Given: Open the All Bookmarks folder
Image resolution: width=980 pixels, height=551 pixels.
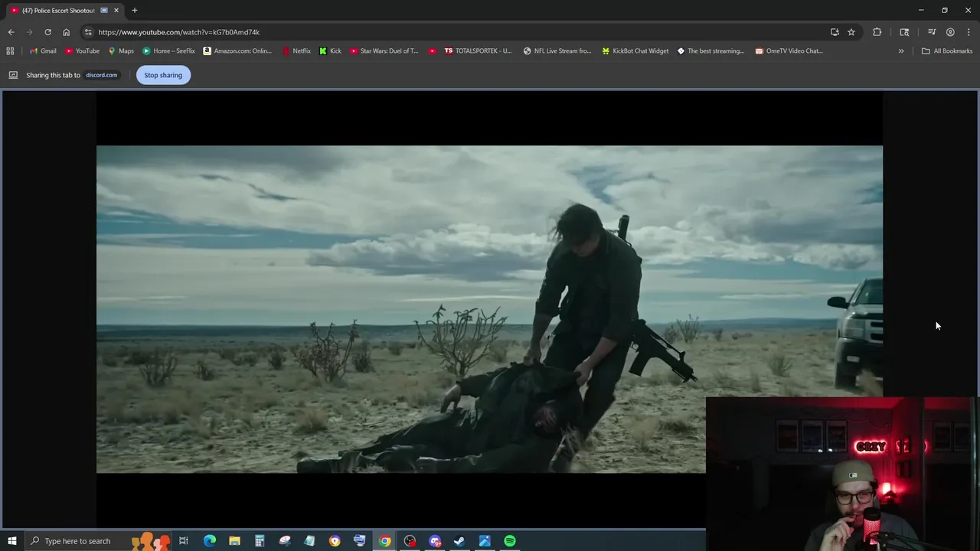Looking at the screenshot, I should (947, 51).
